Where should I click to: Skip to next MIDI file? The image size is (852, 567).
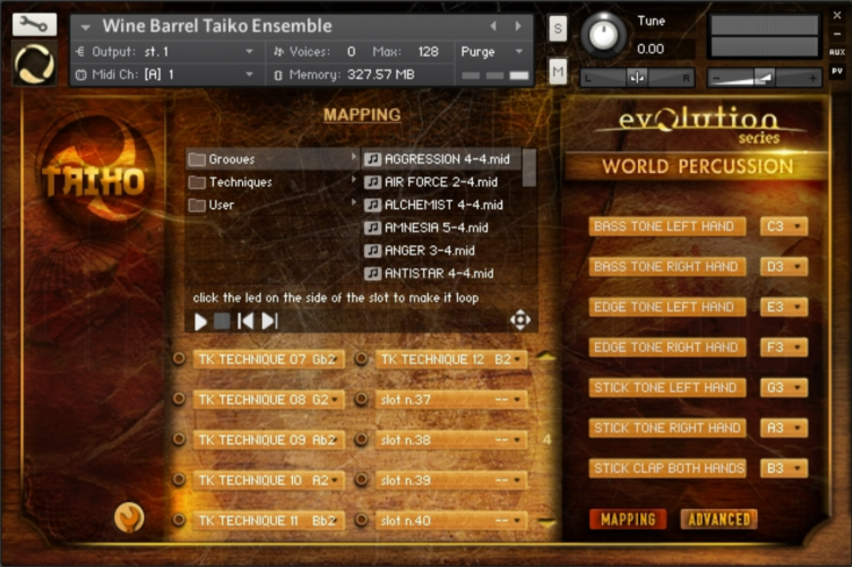point(270,321)
